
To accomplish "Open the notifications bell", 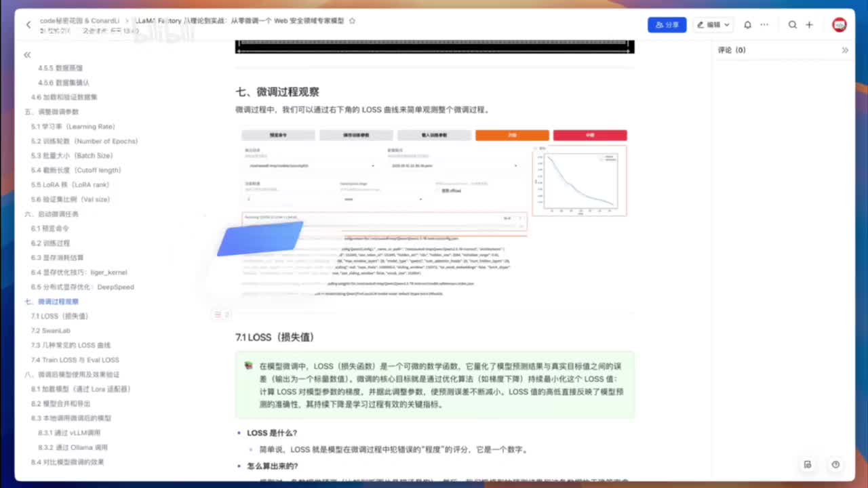I will pyautogui.click(x=747, y=24).
